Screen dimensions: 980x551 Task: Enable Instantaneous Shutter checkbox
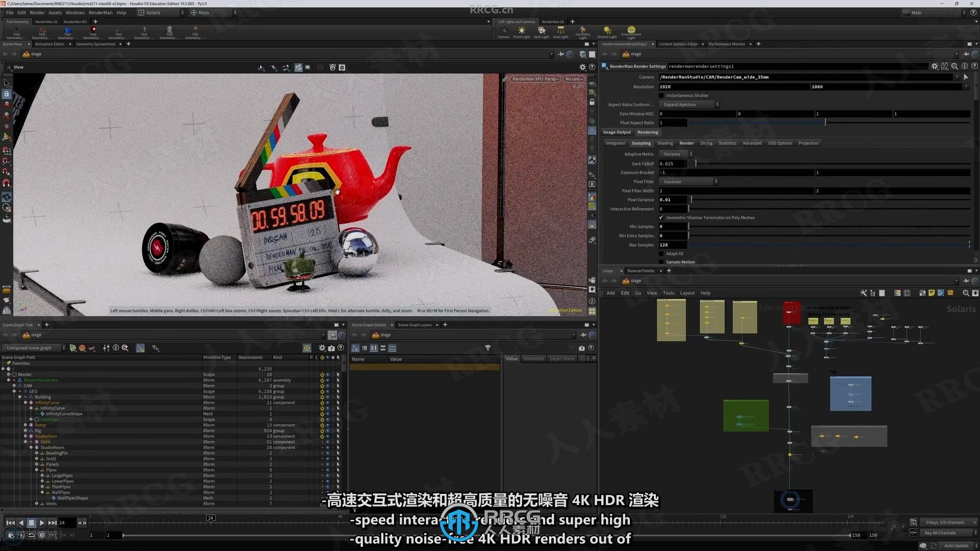(x=661, y=95)
